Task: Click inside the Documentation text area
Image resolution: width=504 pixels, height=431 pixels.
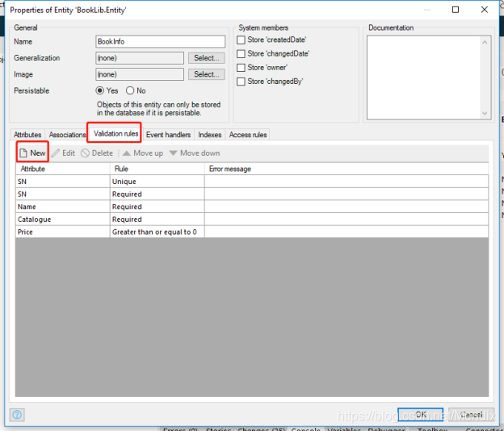Action: click(423, 77)
